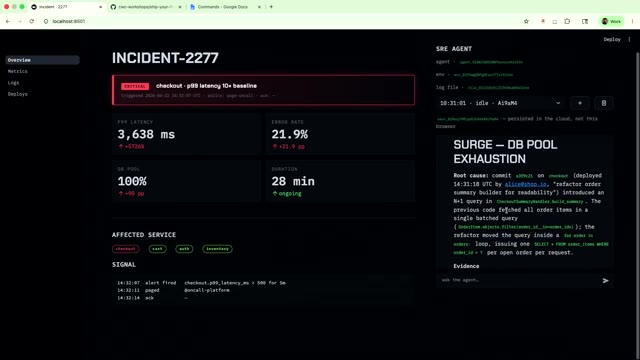Click the '100%' DB pool value
The image size is (640, 360).
click(x=132, y=181)
